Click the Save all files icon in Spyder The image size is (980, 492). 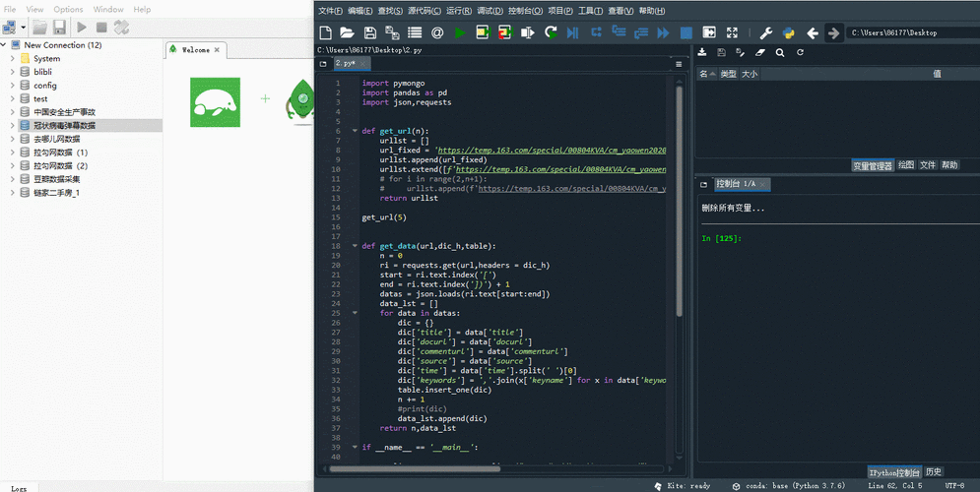click(393, 32)
